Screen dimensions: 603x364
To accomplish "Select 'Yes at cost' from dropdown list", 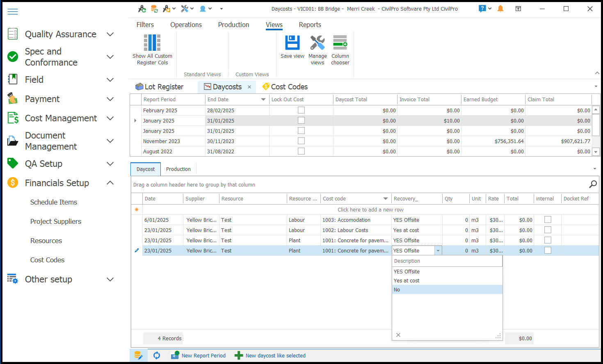I will 407,281.
